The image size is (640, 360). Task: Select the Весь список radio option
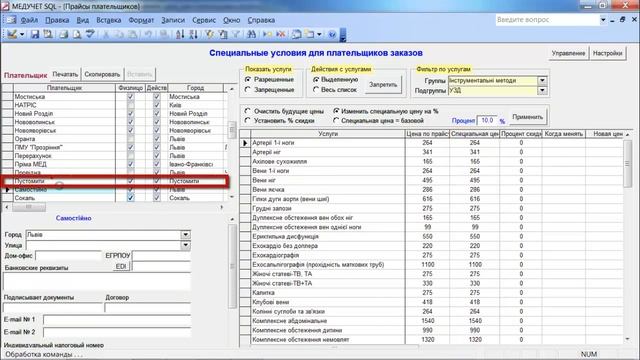pyautogui.click(x=316, y=89)
